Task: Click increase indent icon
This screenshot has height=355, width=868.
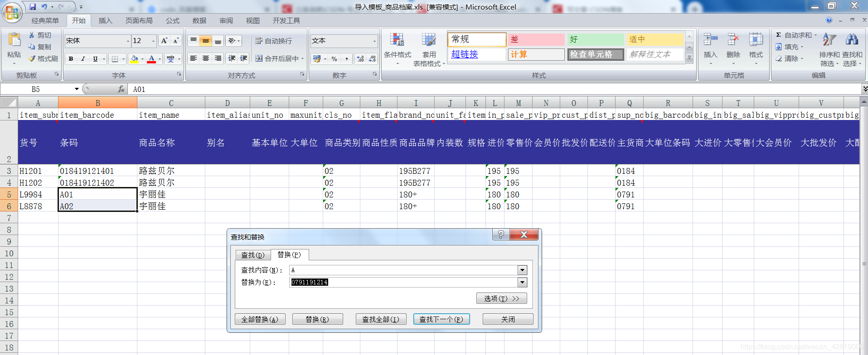Action: 244,58
